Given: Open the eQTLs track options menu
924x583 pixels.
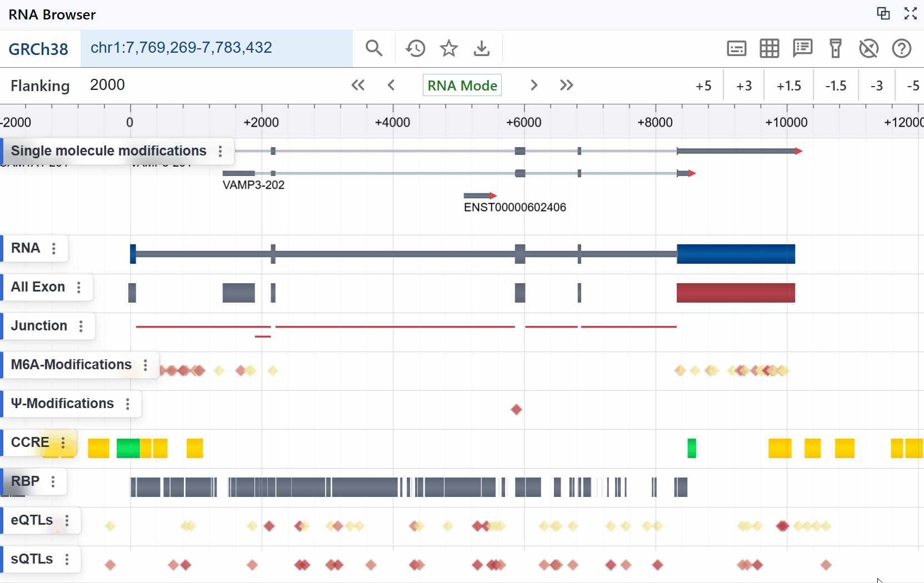Looking at the screenshot, I should [x=67, y=520].
